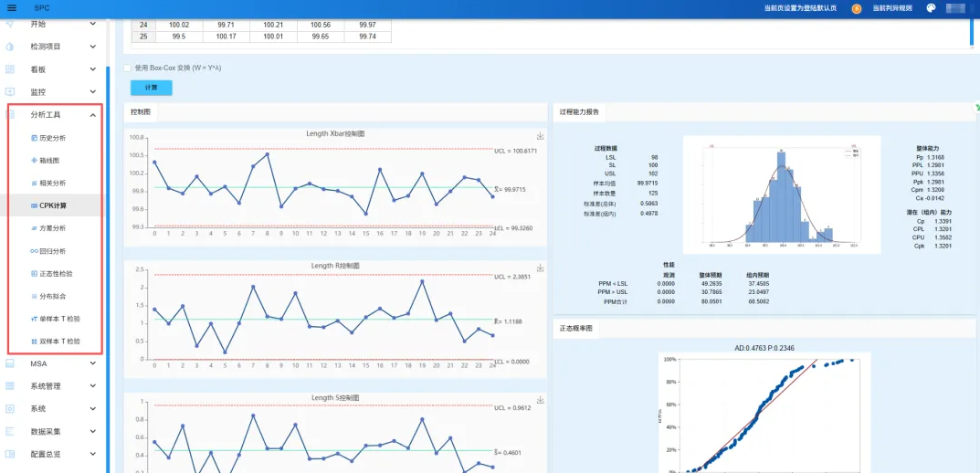Click the 看板 dashboard icon
Viewport: 980px width, 473px height.
coord(9,69)
